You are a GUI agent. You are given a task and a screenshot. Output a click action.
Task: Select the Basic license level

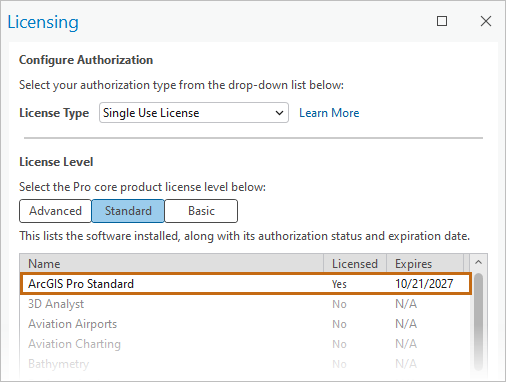coord(201,211)
